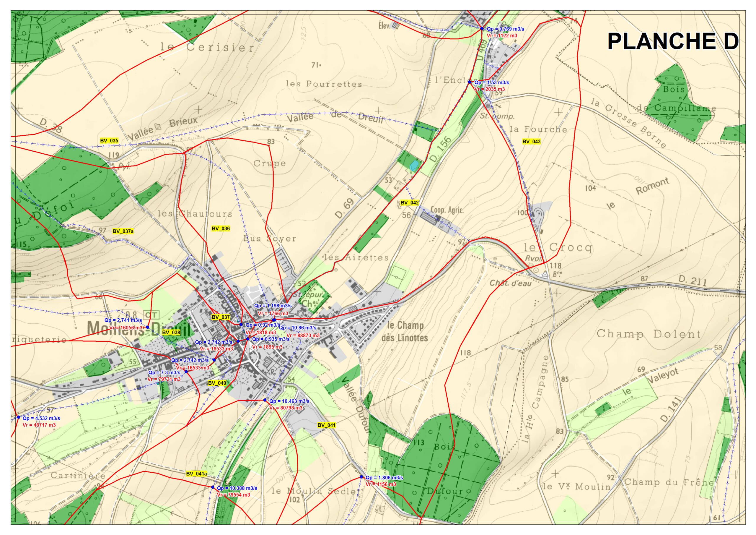This screenshot has height=535, width=756.
Task: Click the Qp = 1.53 m3/s label
Action: (492, 83)
